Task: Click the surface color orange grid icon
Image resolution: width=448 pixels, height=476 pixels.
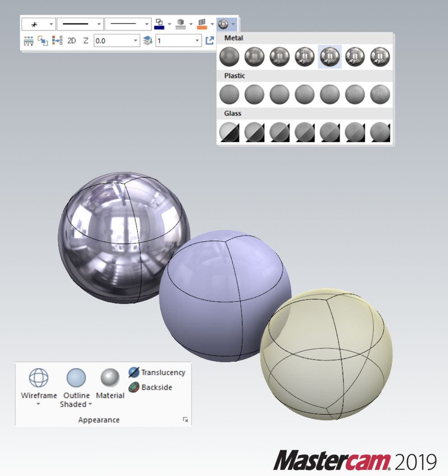Action: 202,23
